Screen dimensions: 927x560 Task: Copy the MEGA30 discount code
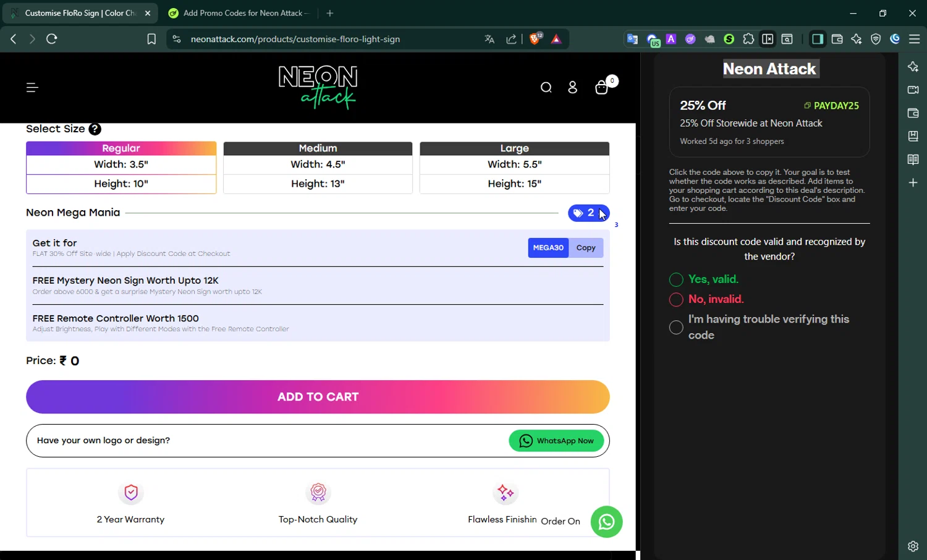pyautogui.click(x=586, y=248)
